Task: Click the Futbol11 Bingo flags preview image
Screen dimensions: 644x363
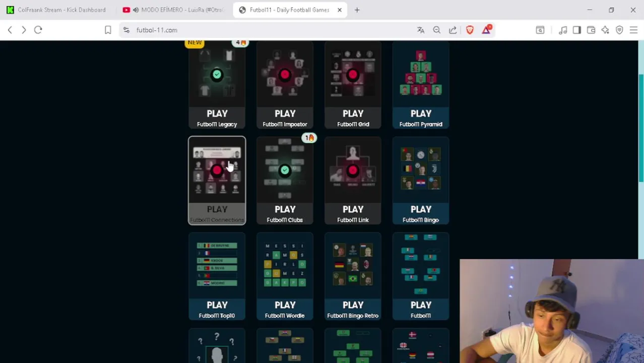Action: (421, 169)
